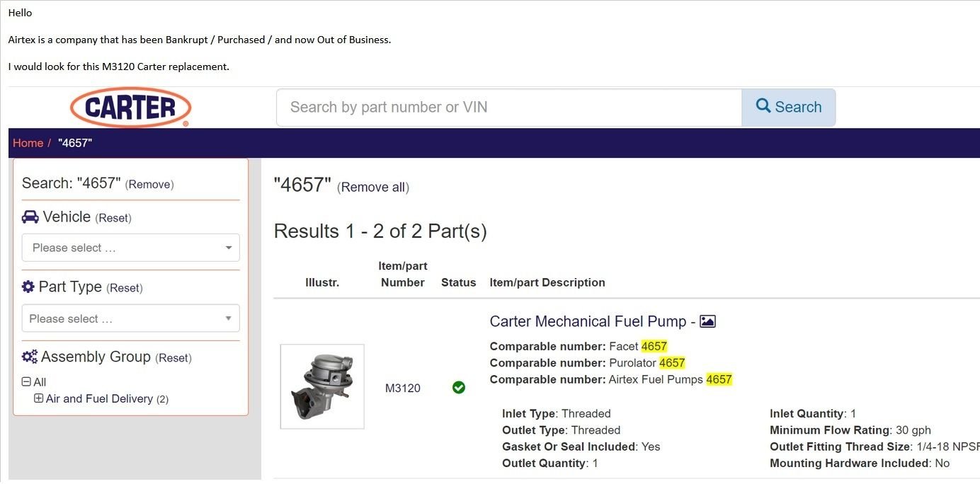Click the car icon beside Vehicle
980x484 pixels.
(30, 217)
